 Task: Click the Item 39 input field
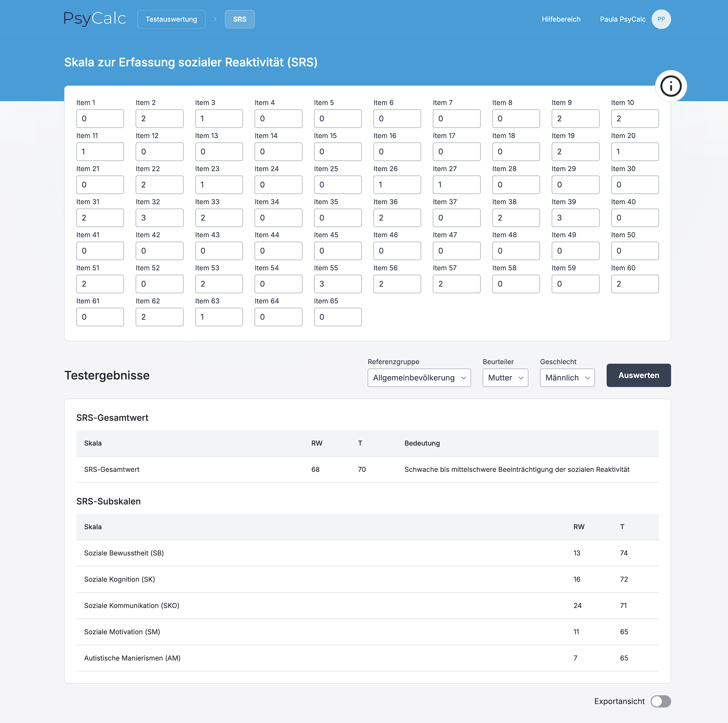[575, 218]
